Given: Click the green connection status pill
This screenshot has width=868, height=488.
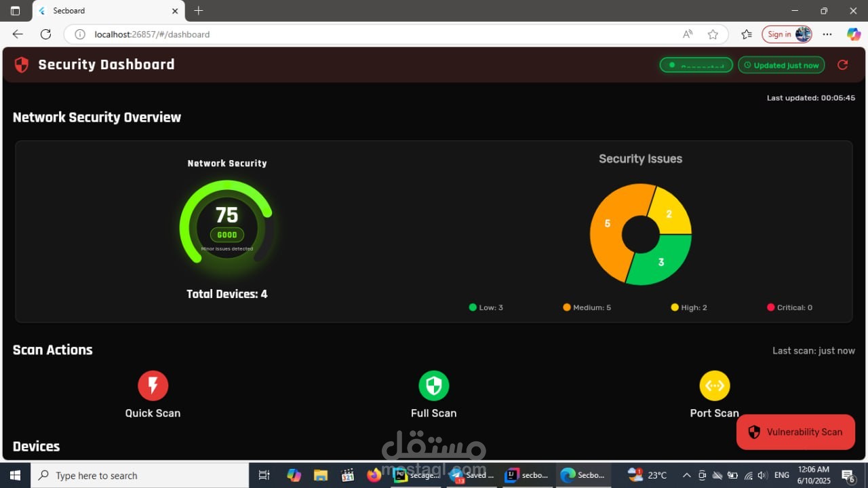Looking at the screenshot, I should coord(696,65).
